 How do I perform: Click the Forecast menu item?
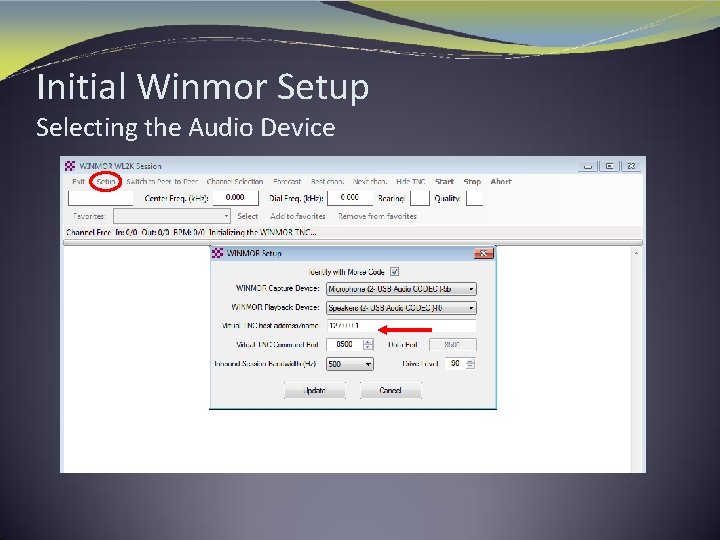click(x=287, y=181)
